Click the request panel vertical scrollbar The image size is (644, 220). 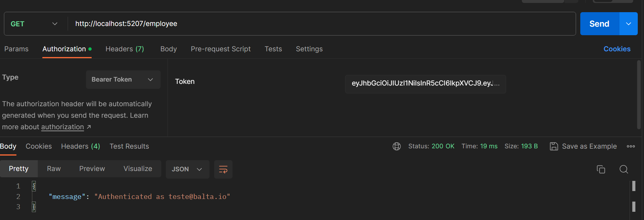[x=639, y=95]
